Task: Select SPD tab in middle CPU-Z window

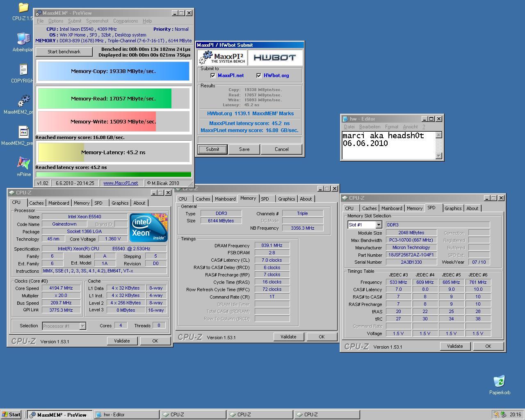Action: [265, 199]
